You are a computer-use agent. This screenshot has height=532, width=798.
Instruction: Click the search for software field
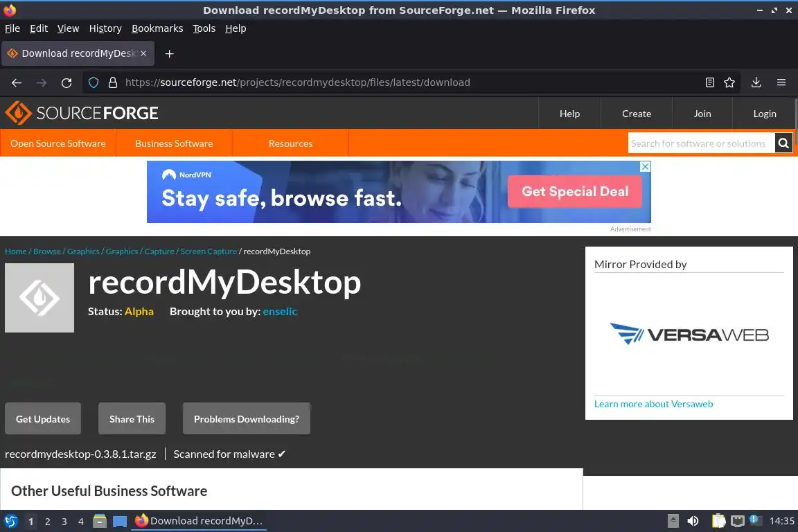(701, 143)
